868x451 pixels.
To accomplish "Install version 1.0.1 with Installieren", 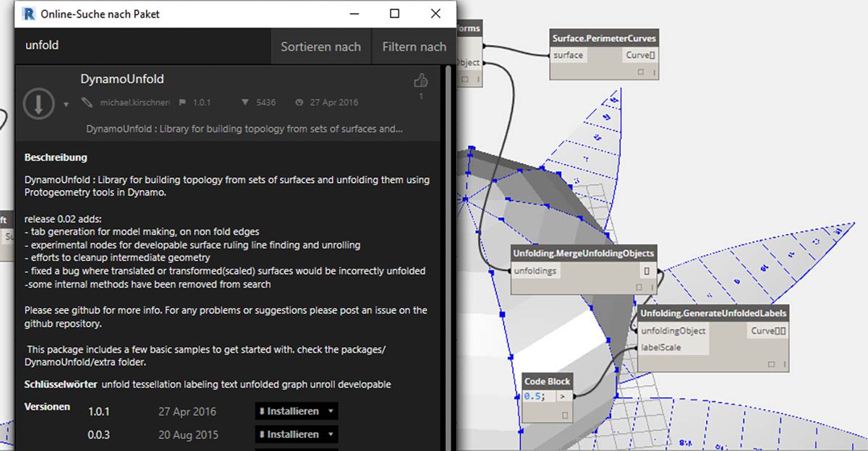I will coord(289,411).
